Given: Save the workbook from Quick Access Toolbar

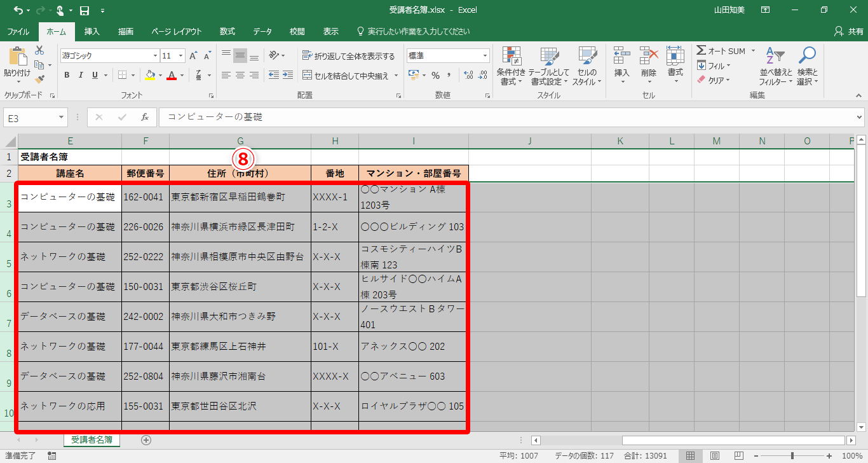Looking at the screenshot, I should point(85,10).
